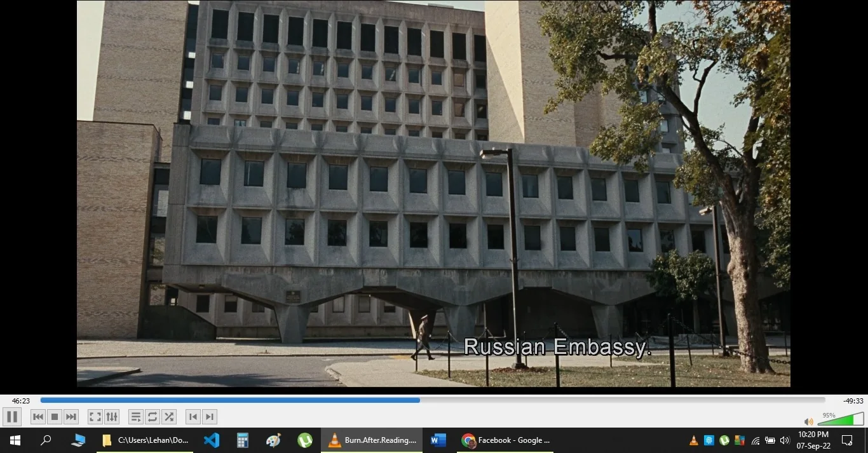
Task: Click the seek bar timeline
Action: [x=433, y=400]
